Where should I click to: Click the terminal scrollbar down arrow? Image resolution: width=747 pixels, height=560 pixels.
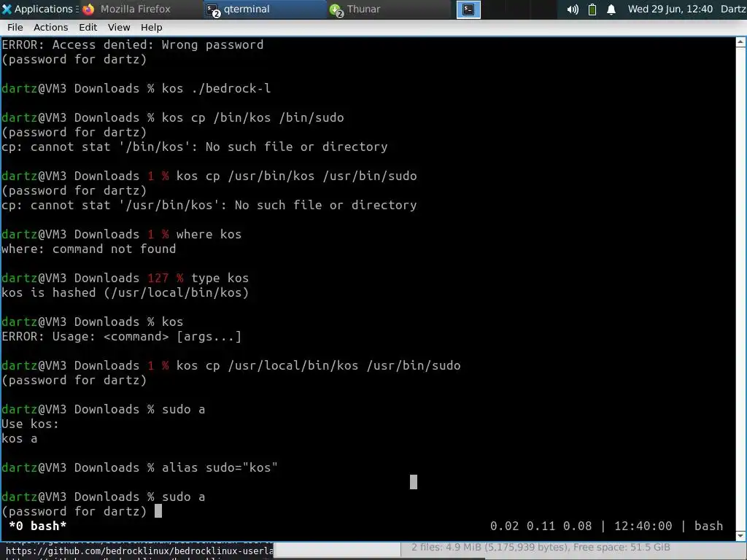741,536
